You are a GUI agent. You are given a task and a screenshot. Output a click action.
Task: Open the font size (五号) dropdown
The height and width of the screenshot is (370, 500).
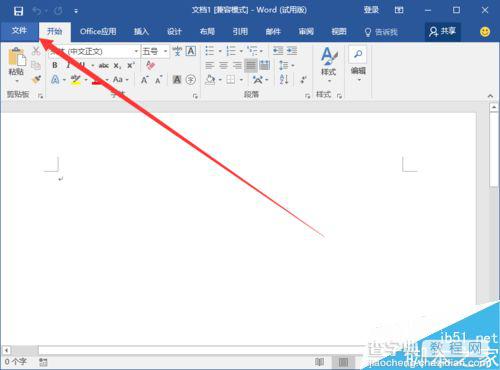coord(165,51)
